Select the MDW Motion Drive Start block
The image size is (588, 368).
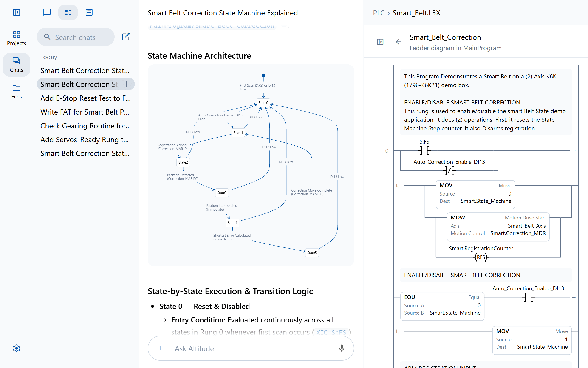[498, 227]
